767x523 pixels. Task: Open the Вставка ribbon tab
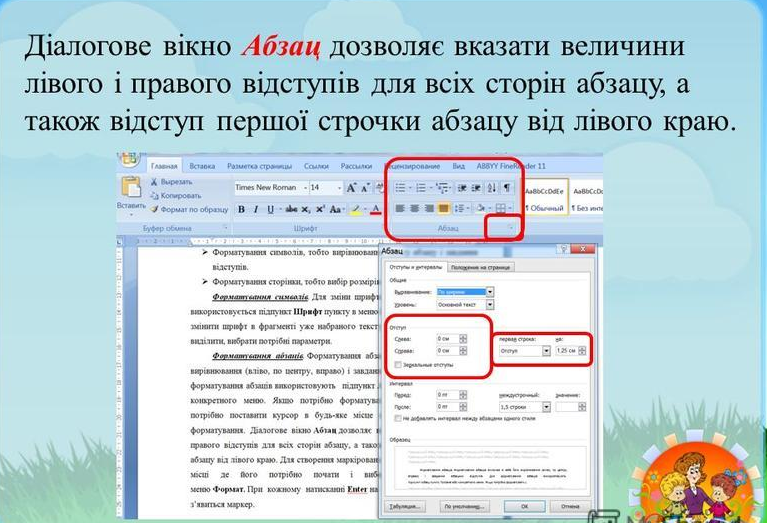pos(202,166)
